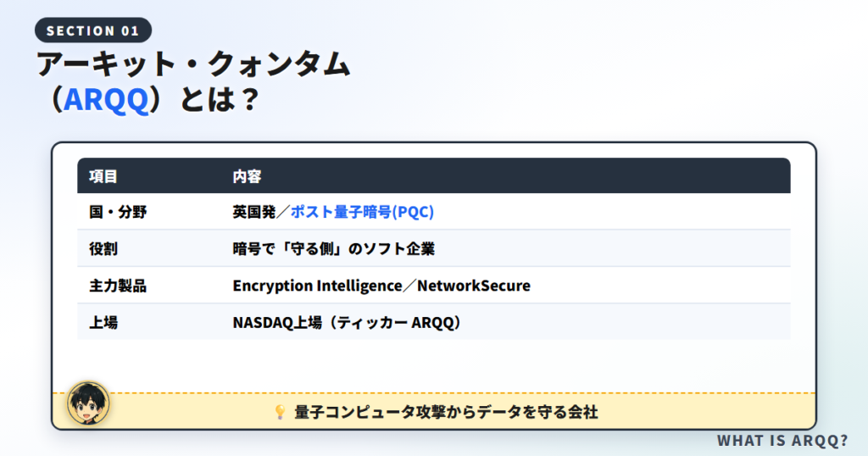The height and width of the screenshot is (456, 868).
Task: Click the ポスト量子暗号(PQC) blue link
Action: [362, 211]
